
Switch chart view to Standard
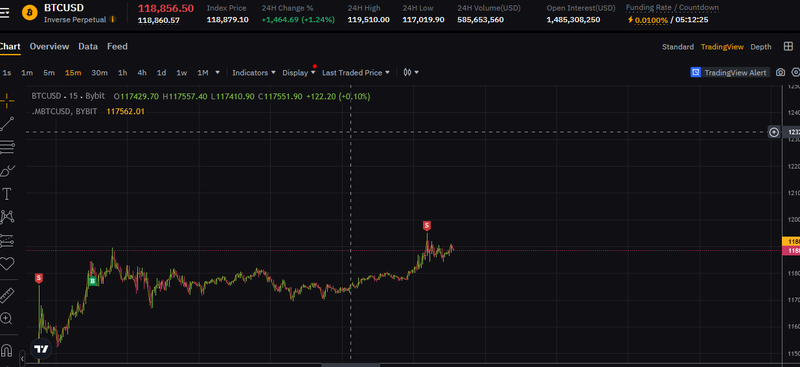[x=678, y=46]
